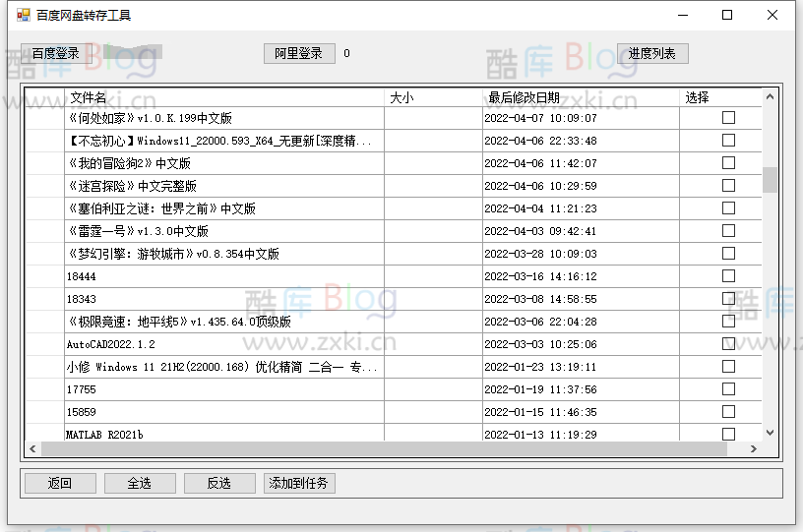Select checkbox for 《我的冒险狗2》中文版

[728, 162]
